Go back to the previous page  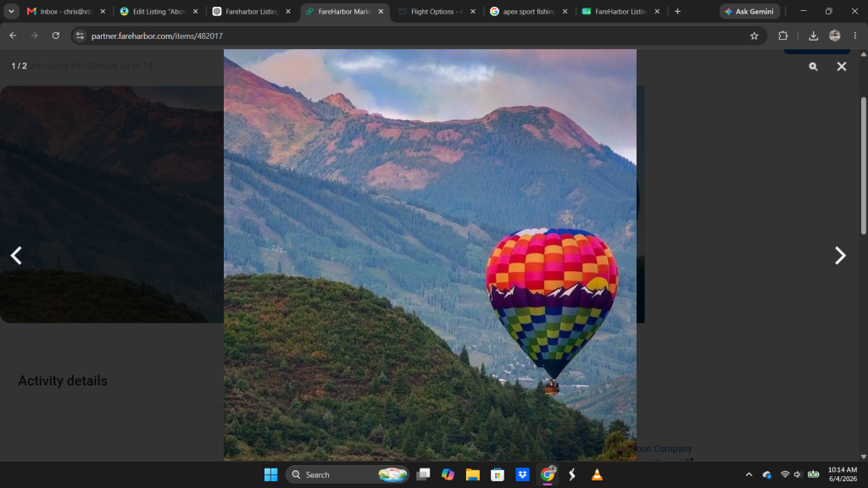point(13,36)
